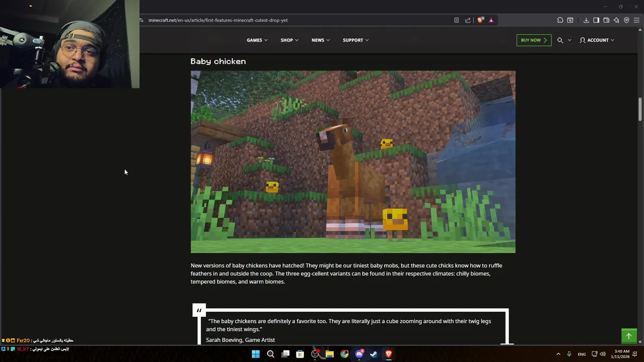Screen dimensions: 644x362
Task: Click the BUY NOW button
Action: click(x=534, y=40)
